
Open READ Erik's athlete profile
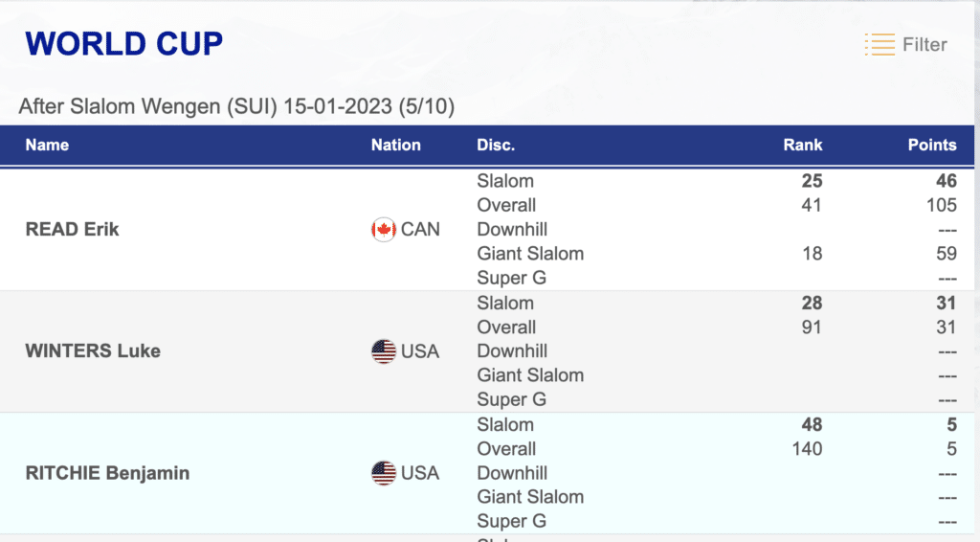point(73,230)
